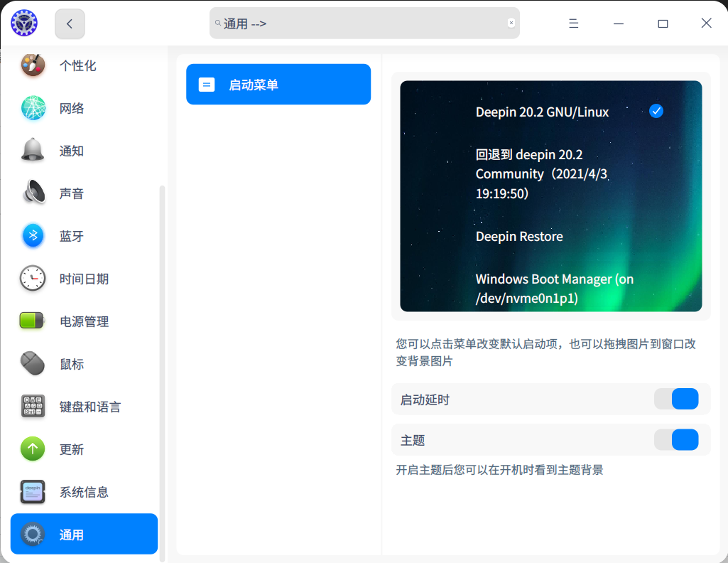Viewport: 728px width, 563px height.
Task: Click the back arrow button
Action: click(x=70, y=23)
